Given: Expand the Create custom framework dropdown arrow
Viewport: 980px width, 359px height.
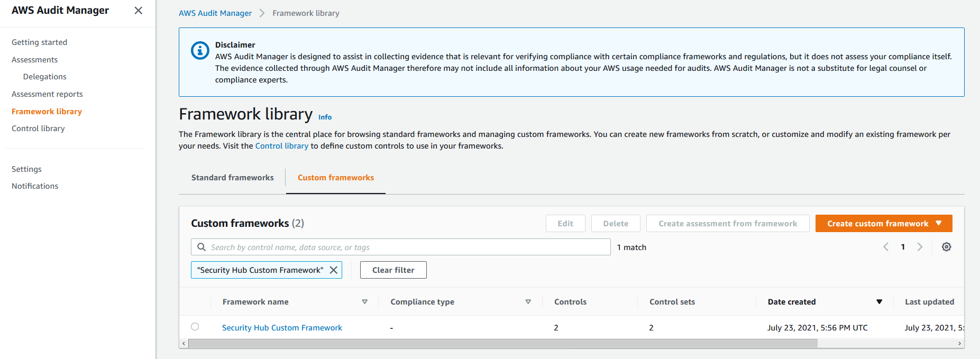Looking at the screenshot, I should coord(939,224).
